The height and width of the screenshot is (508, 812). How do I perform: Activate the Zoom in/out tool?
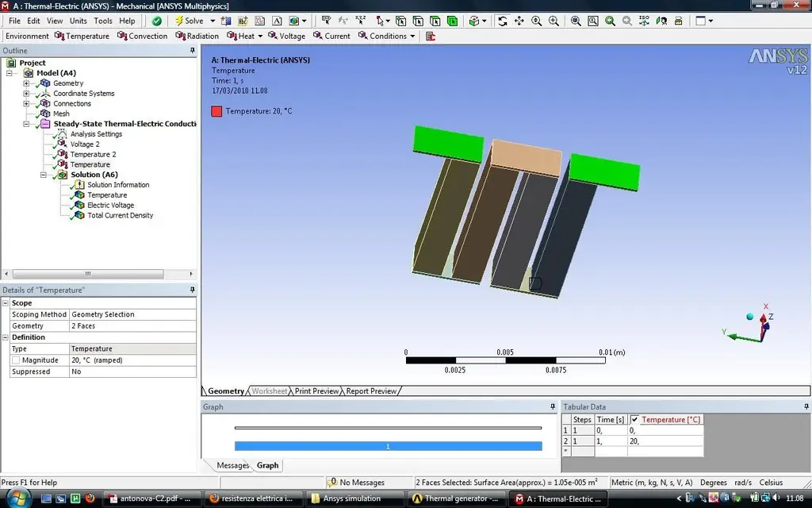click(537, 21)
